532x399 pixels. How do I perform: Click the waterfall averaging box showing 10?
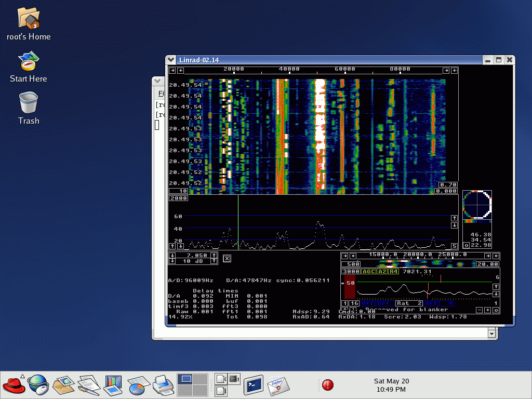click(x=179, y=191)
